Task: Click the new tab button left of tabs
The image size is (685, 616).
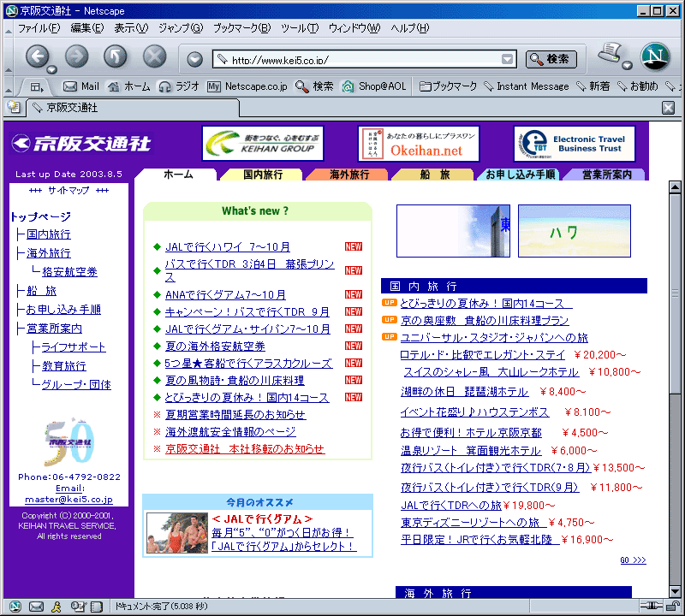Action: 14,107
